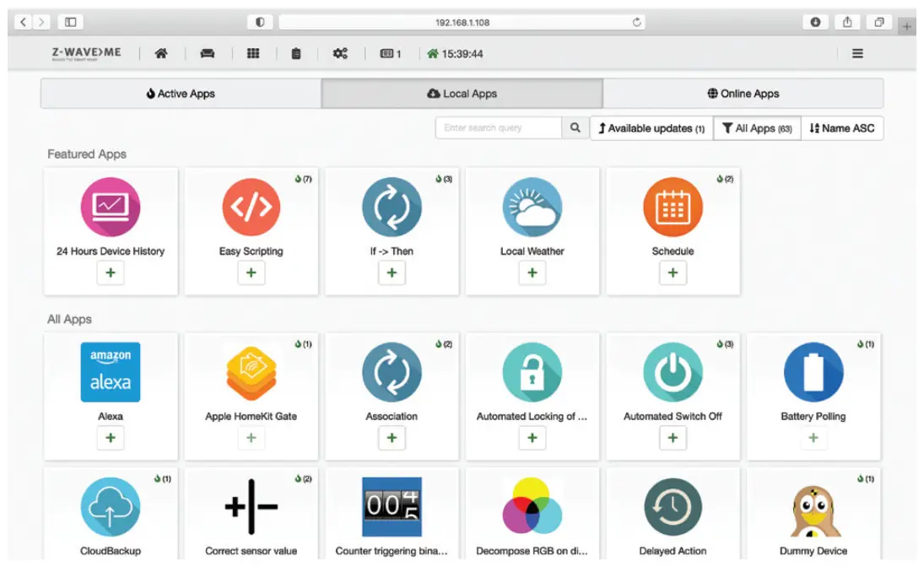This screenshot has height=572, width=924.
Task: Add the Easy Scripting app
Action: click(251, 273)
